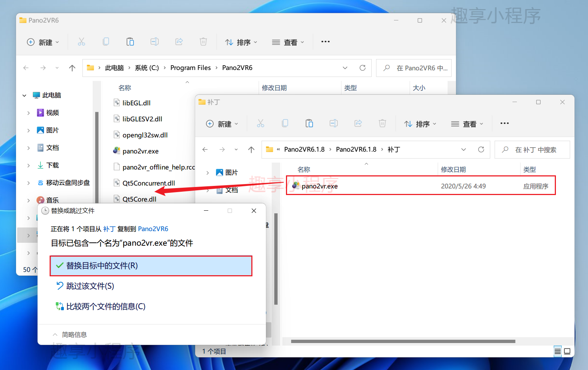Open 新建 dropdown in 补丁 window
Screen dimensions: 588x370
coord(222,124)
